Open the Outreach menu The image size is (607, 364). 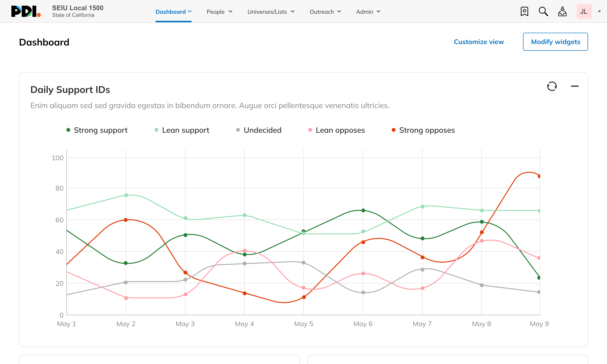tap(325, 12)
